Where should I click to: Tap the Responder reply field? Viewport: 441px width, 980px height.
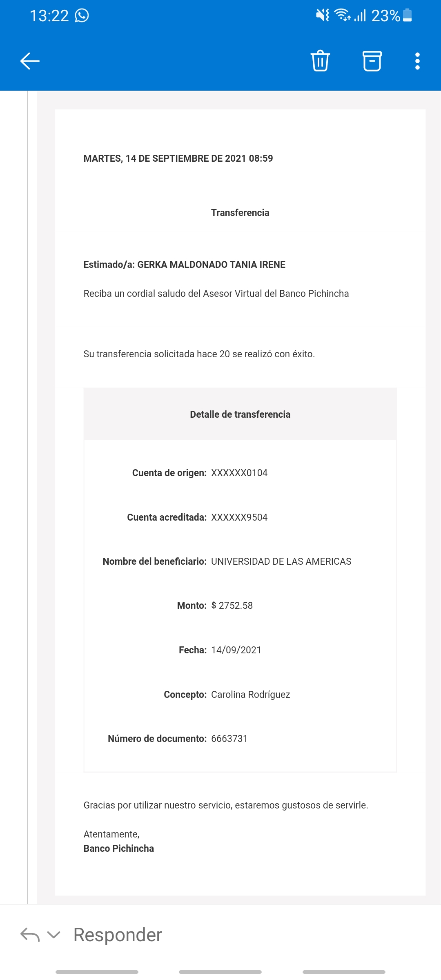(x=118, y=935)
